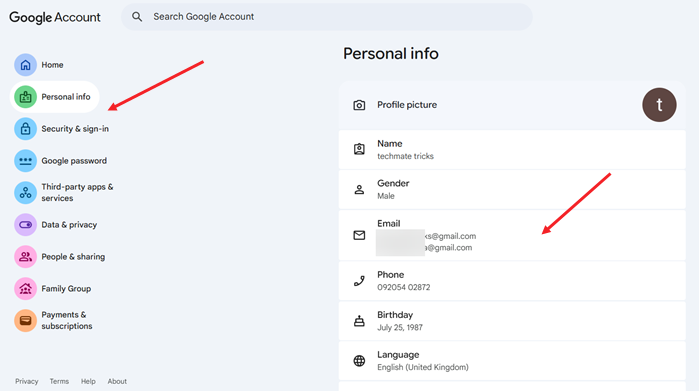
Task: Click the Third-party apps & services icon
Action: [x=25, y=193]
